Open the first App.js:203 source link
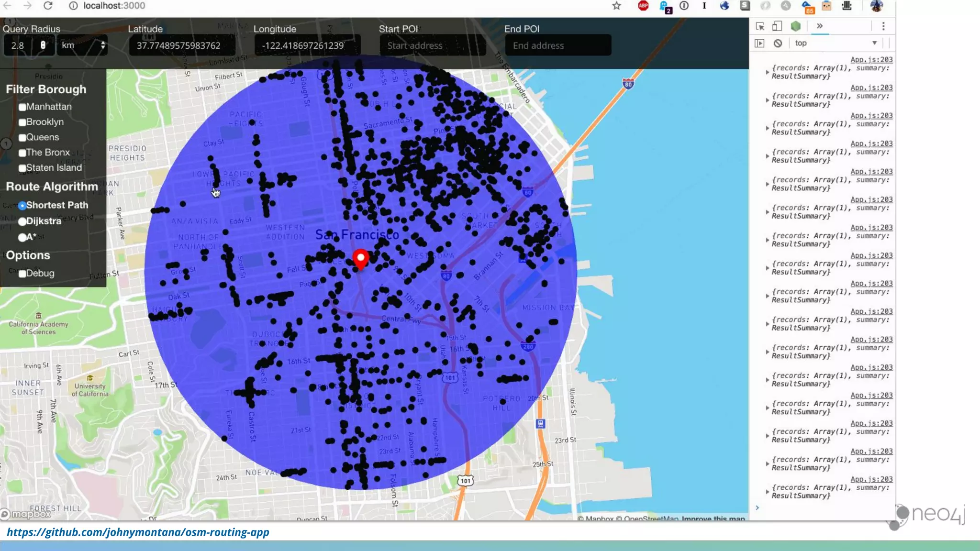This screenshot has width=980, height=551. pos(871,60)
